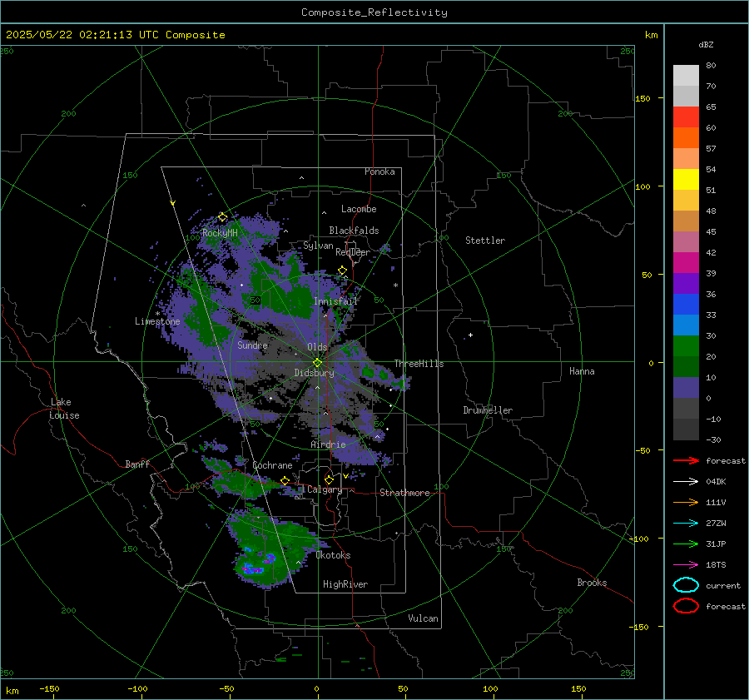Select the blue 36 dBZ legend swatch
This screenshot has width=749, height=700.
click(686, 305)
